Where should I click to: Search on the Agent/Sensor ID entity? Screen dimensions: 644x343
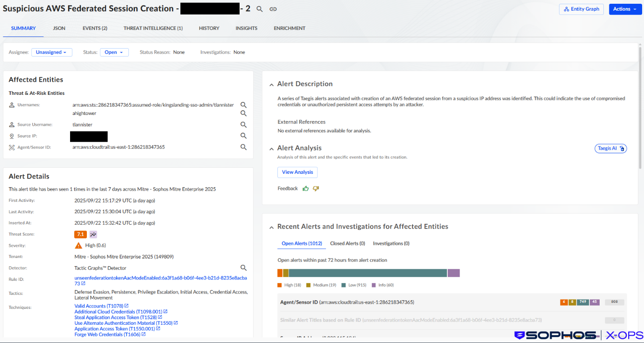pos(243,147)
